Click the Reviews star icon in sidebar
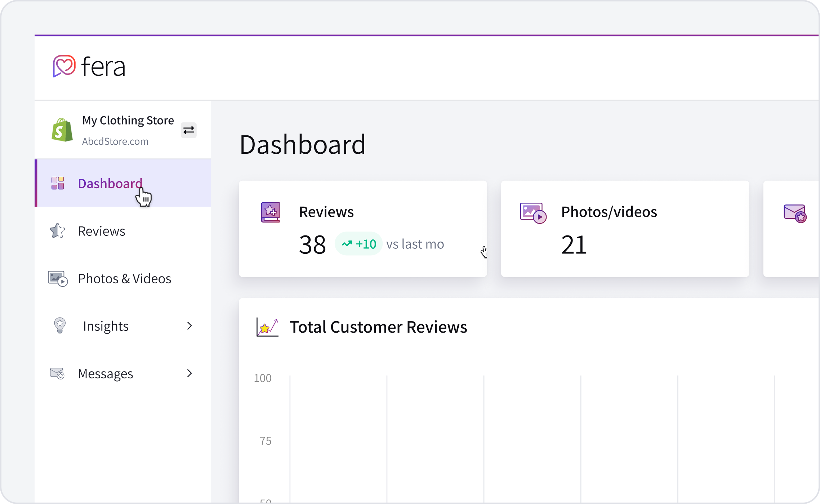The width and height of the screenshot is (820, 504). pyautogui.click(x=57, y=231)
